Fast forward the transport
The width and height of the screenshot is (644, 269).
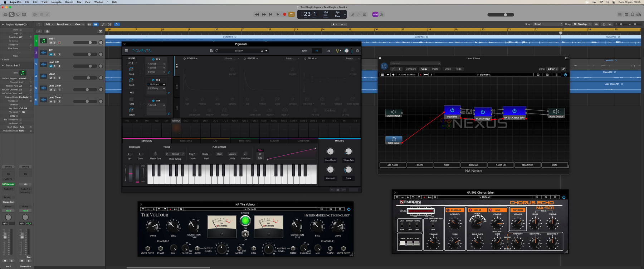click(x=264, y=15)
